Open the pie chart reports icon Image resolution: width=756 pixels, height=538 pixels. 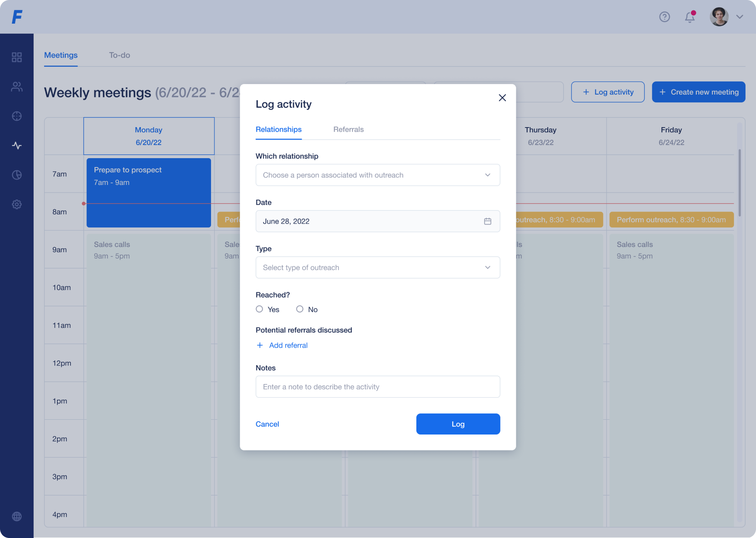pos(17,175)
